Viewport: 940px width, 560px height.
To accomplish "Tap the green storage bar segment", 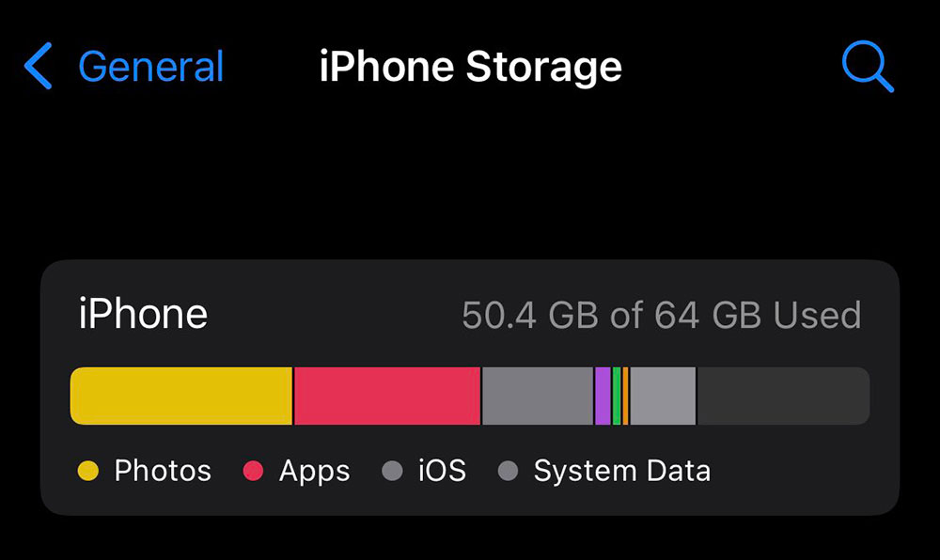I will pos(617,396).
